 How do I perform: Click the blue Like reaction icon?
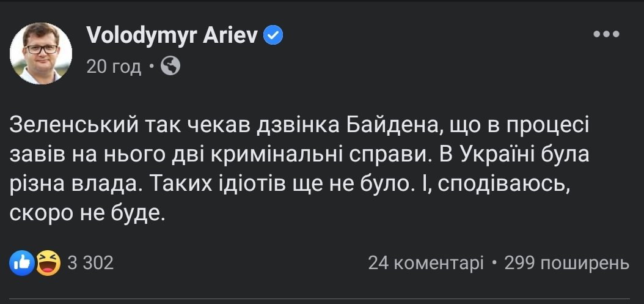(x=21, y=263)
